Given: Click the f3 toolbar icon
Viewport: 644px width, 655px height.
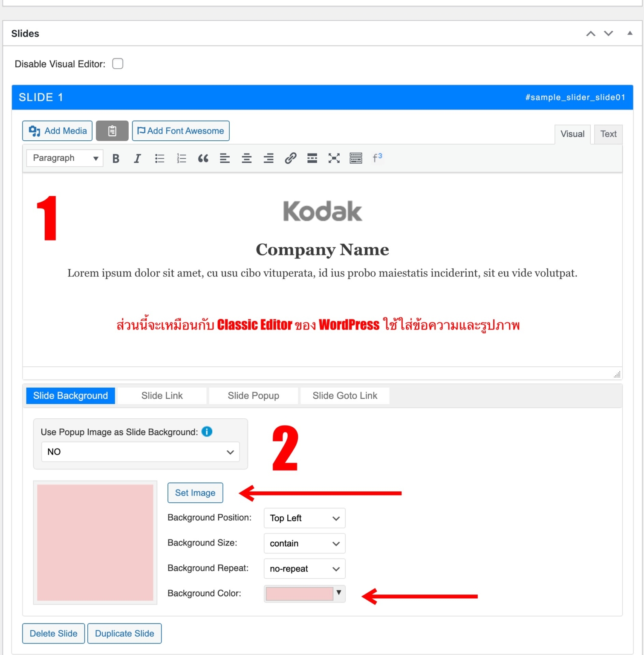Looking at the screenshot, I should point(378,158).
